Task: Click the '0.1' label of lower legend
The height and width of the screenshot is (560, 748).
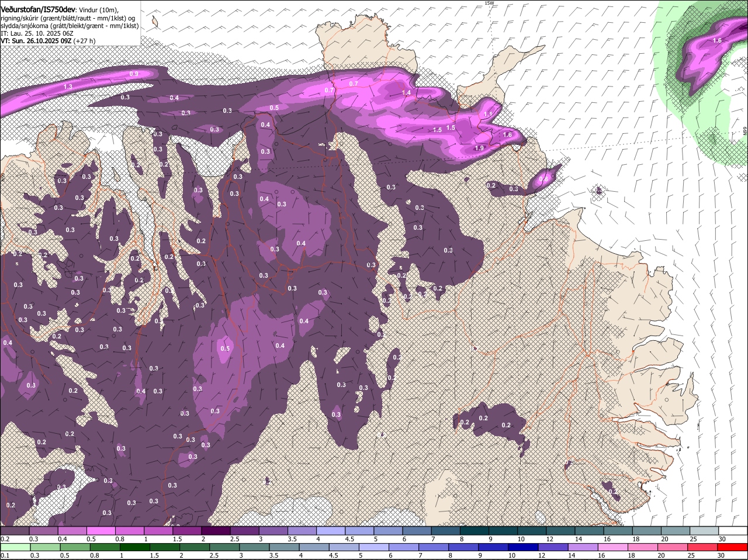Action: [x=5, y=555]
